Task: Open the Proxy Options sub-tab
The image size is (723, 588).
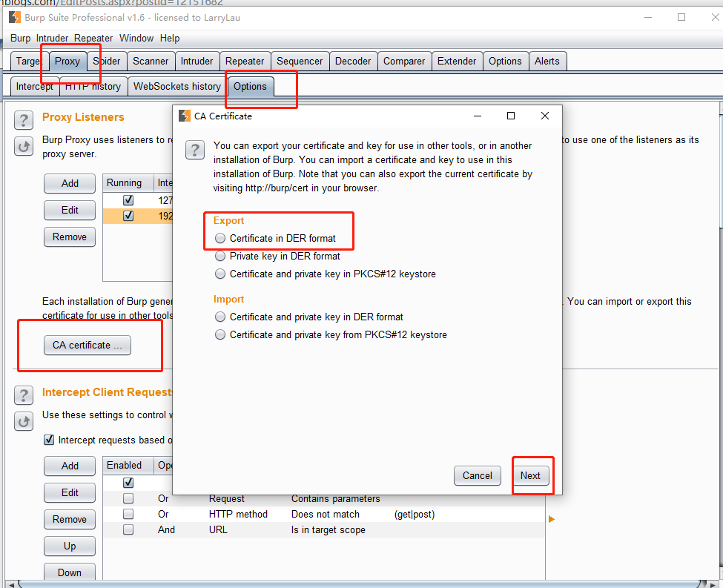Action: [x=251, y=87]
